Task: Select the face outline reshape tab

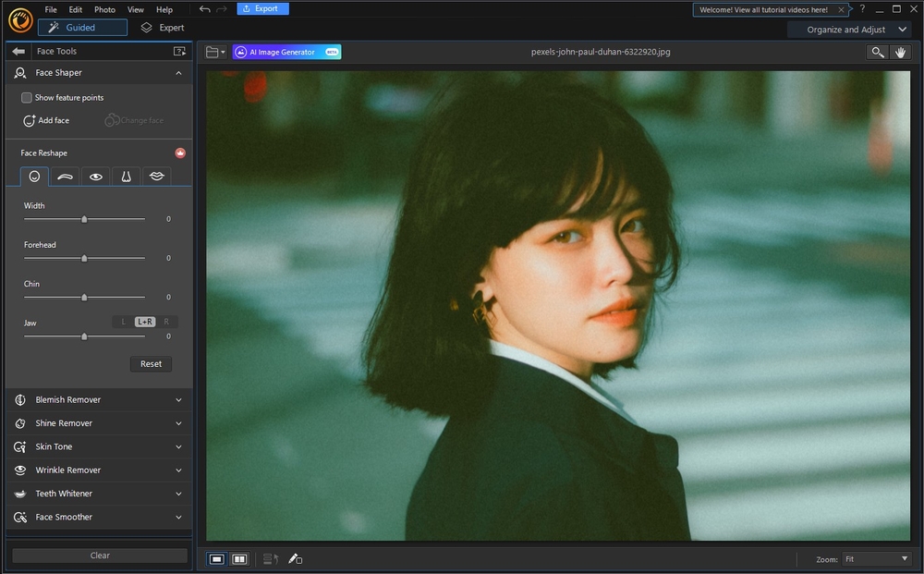Action: pos(33,177)
